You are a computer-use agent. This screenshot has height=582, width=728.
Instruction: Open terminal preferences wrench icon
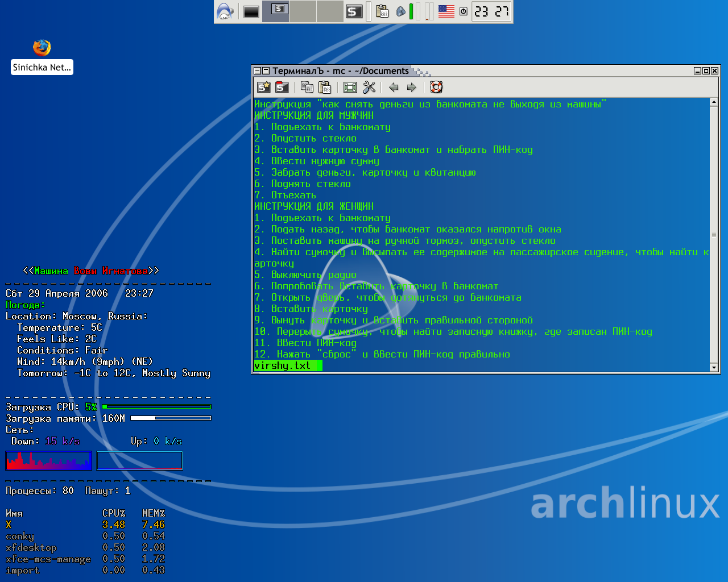click(x=369, y=87)
